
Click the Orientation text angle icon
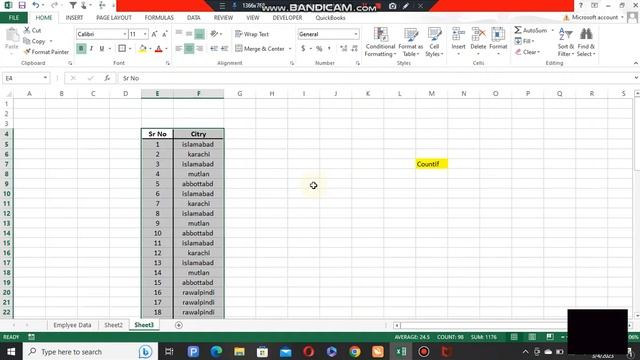click(214, 34)
